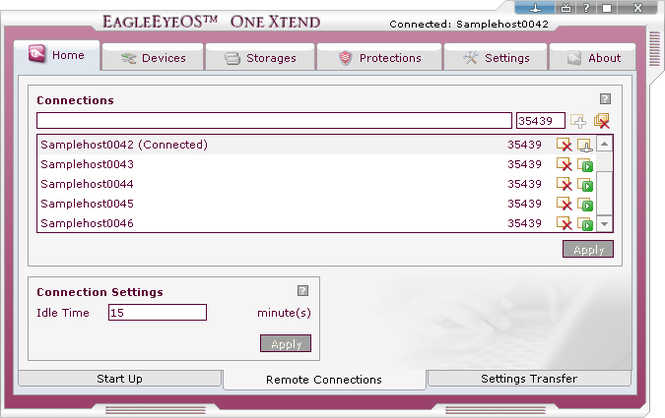Apply the Idle Time connection setting
Image resolution: width=665 pixels, height=418 pixels.
(x=285, y=343)
